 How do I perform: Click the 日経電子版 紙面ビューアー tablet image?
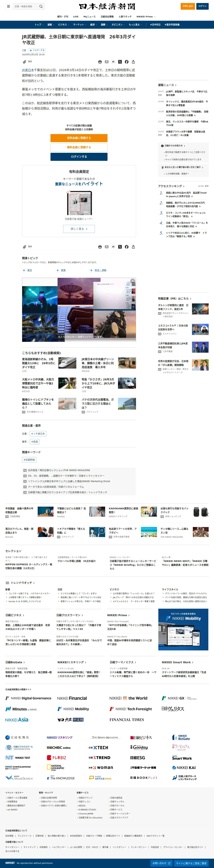point(79,203)
